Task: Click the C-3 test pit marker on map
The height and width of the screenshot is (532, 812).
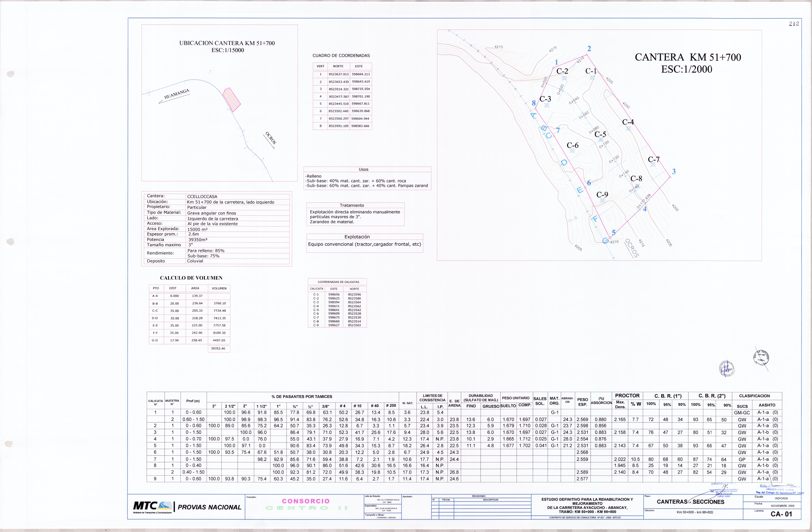Action: click(547, 105)
